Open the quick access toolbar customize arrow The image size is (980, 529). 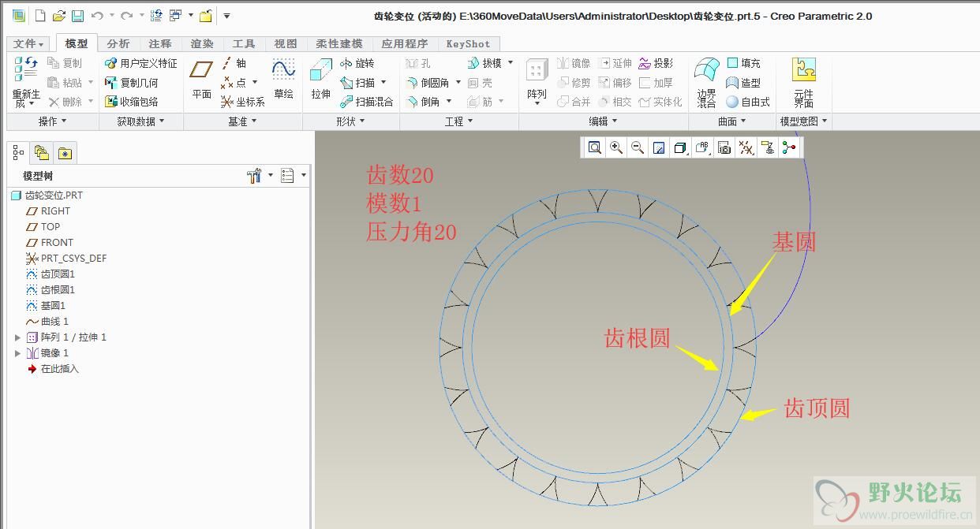point(226,16)
